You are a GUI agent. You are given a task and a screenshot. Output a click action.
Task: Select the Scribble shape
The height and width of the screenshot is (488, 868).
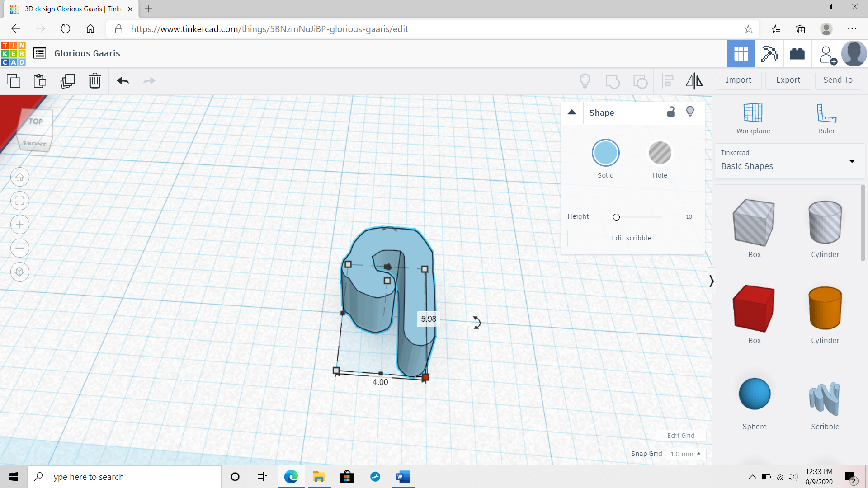click(x=825, y=398)
